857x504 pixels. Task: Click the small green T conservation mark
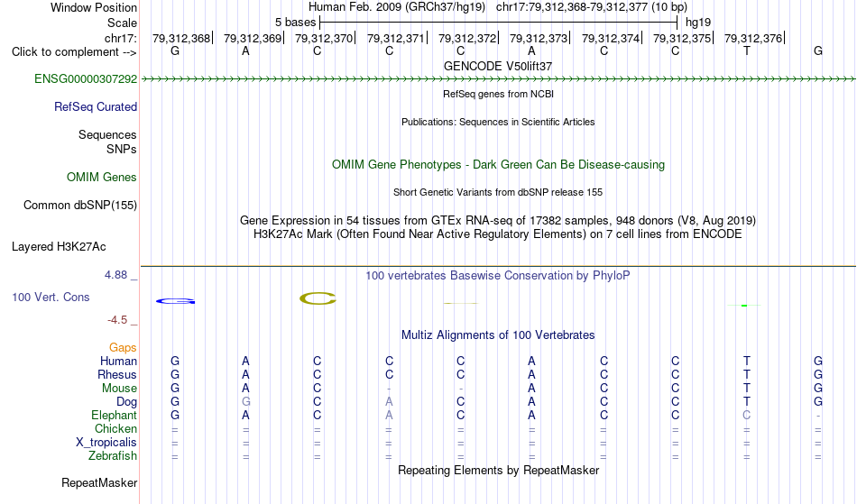744,306
